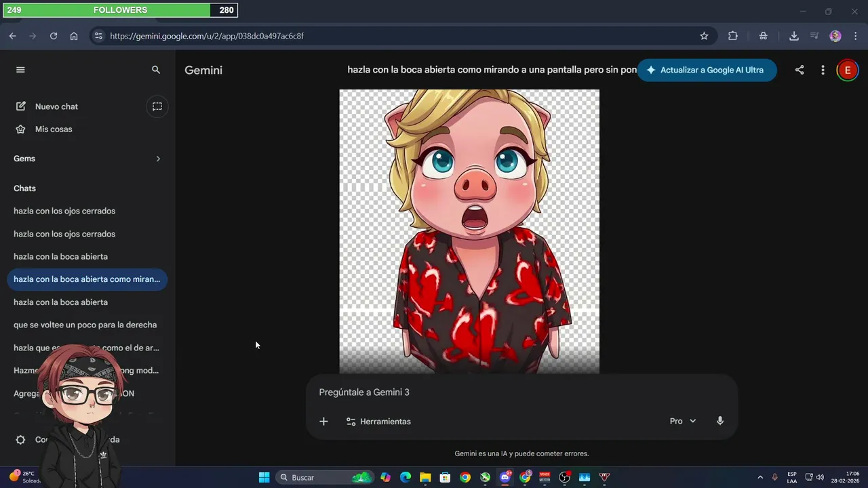Go back with browser back arrow

[x=12, y=36]
